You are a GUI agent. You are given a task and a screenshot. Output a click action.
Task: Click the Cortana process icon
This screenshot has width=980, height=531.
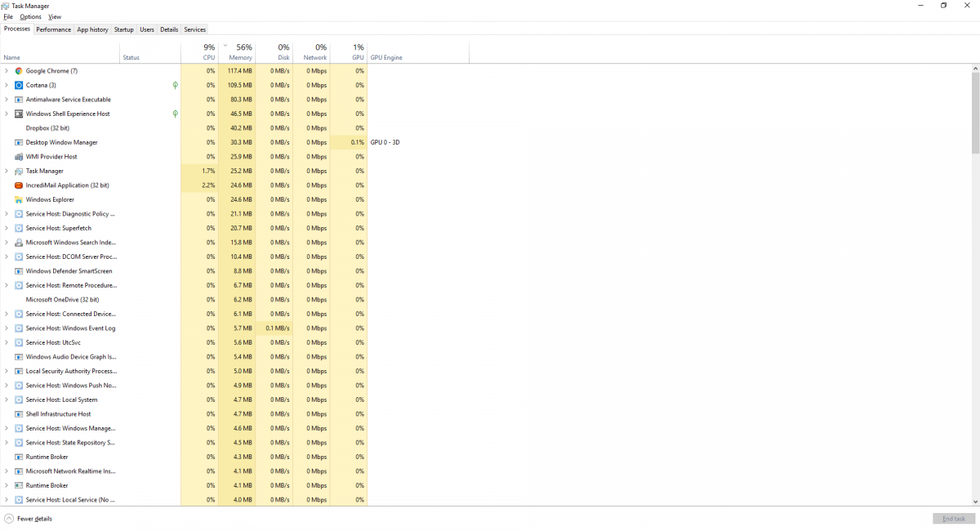(x=19, y=85)
